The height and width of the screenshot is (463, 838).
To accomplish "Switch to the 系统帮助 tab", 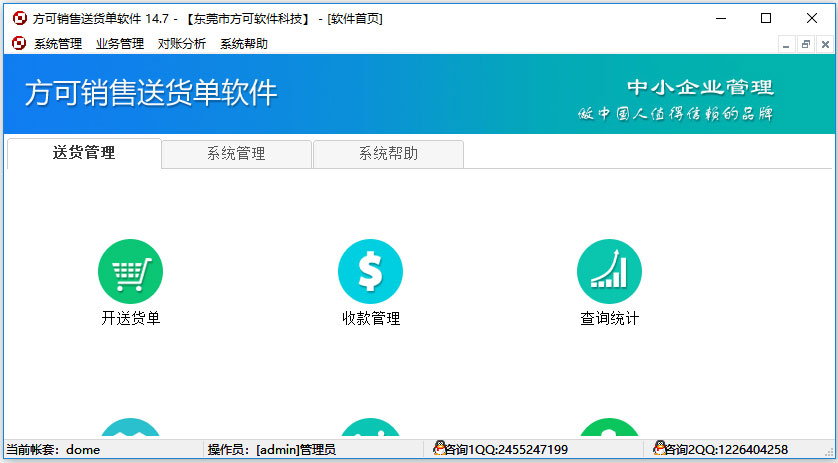I will pos(388,154).
